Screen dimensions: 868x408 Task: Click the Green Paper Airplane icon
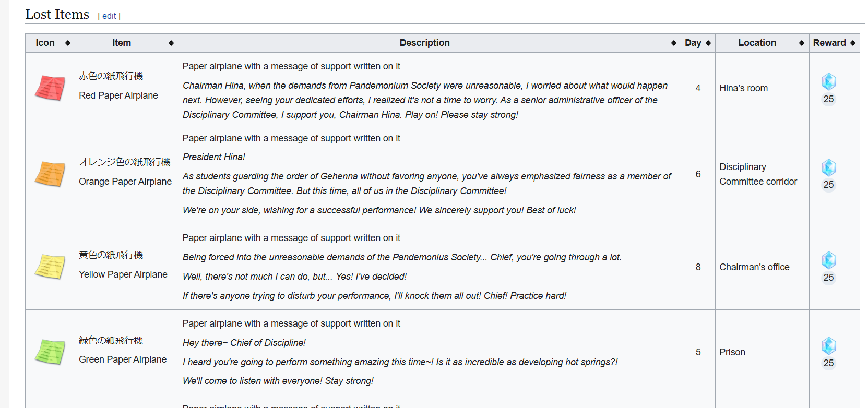pos(50,352)
